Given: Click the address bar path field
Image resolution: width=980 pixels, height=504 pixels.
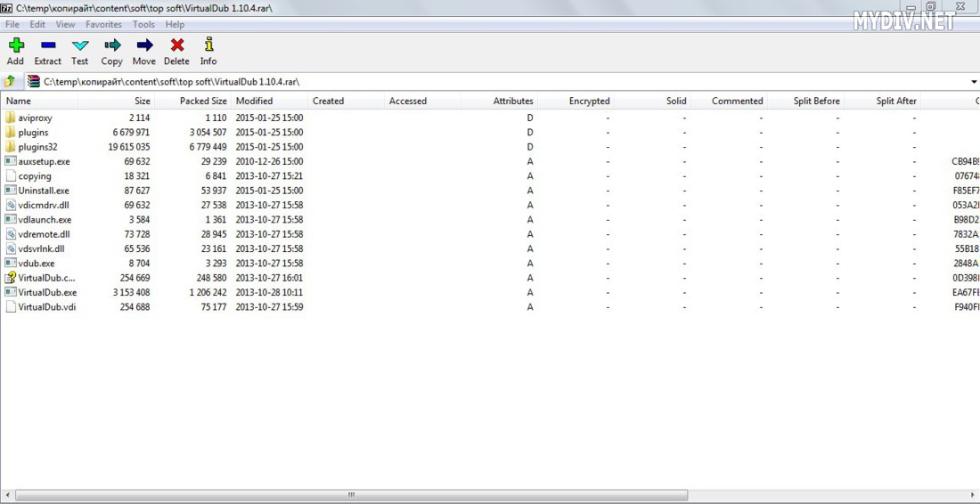Looking at the screenshot, I should point(503,81).
